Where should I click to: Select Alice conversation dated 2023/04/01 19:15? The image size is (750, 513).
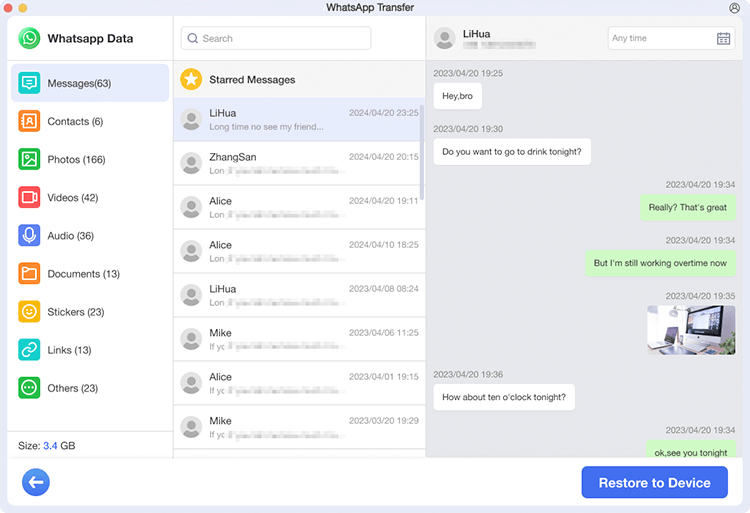[299, 383]
